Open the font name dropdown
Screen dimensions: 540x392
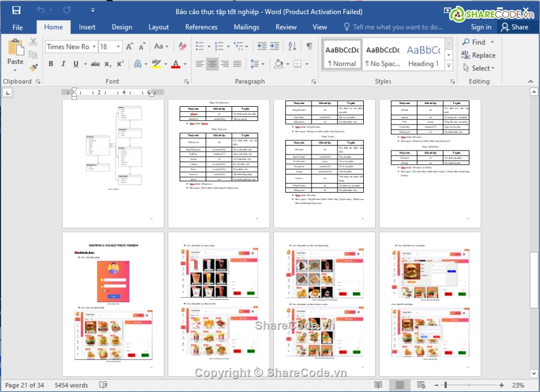tap(94, 47)
